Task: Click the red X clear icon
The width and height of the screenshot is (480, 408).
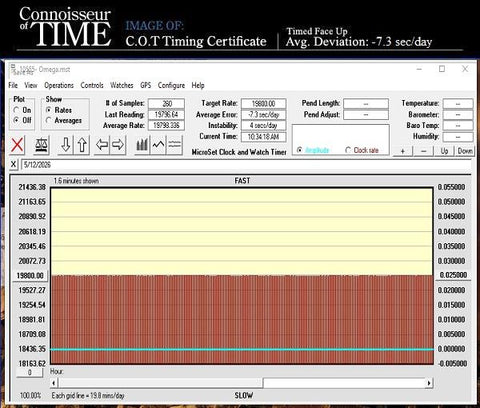Action: click(17, 145)
